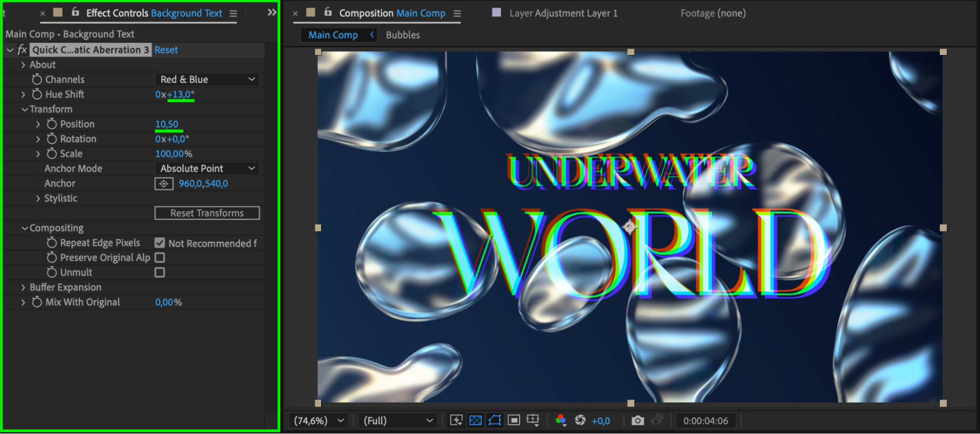980x434 pixels.
Task: Enable the Preserve Original Alpha checkbox
Action: pos(160,257)
